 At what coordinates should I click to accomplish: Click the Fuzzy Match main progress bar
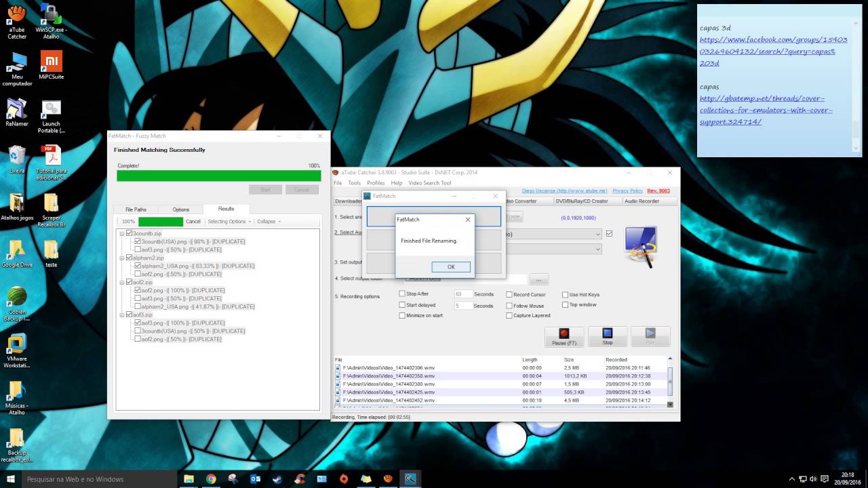(x=218, y=176)
